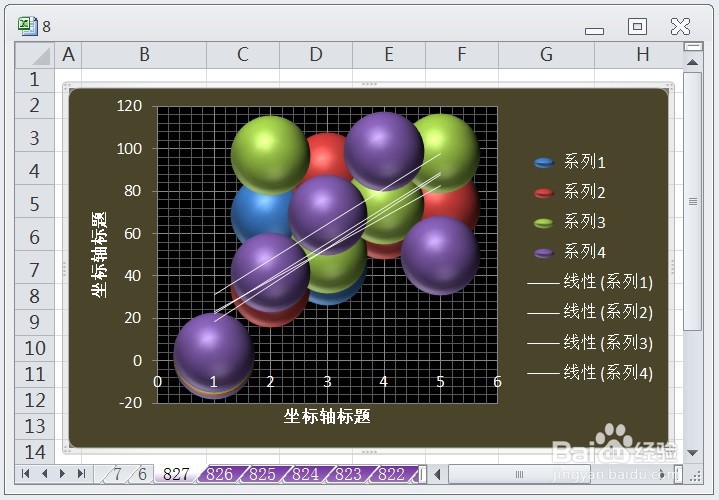Select column C header
Viewport: 719px width, 500px height.
[243, 55]
